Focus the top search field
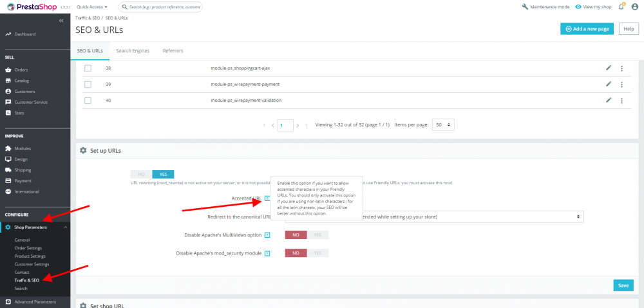Screen dimensions: 644x308 (x=160, y=7)
